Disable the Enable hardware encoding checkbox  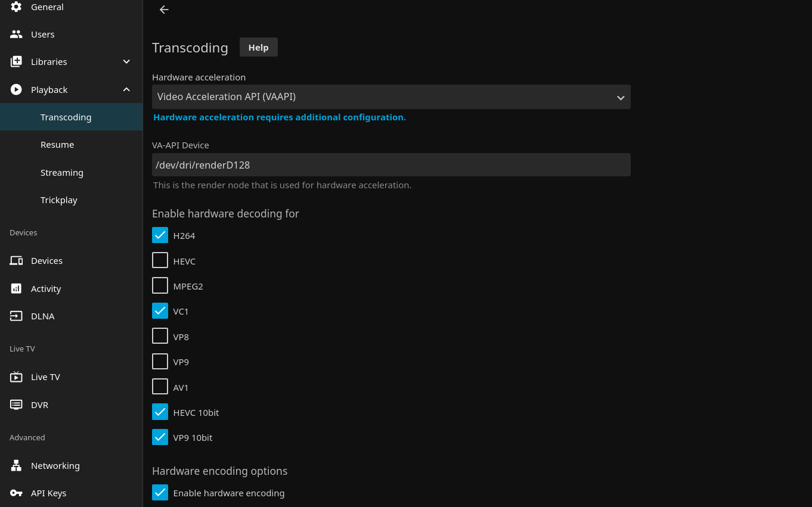click(160, 493)
